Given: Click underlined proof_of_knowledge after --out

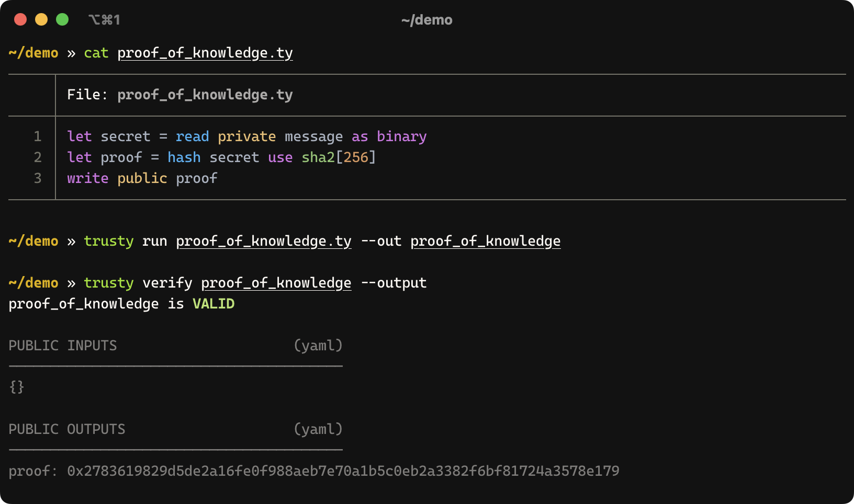Looking at the screenshot, I should click(486, 241).
